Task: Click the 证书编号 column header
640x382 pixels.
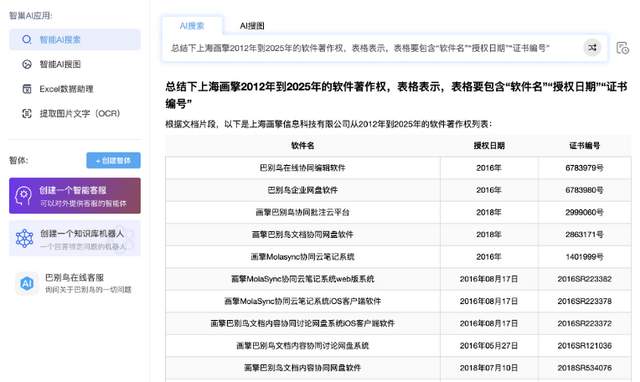Action: [x=584, y=146]
